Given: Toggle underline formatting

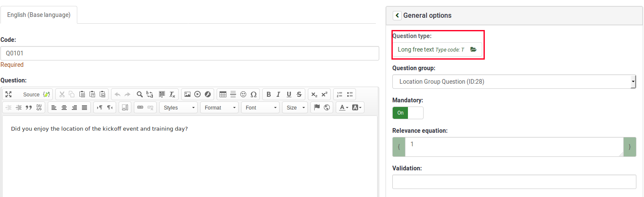Looking at the screenshot, I should point(289,94).
